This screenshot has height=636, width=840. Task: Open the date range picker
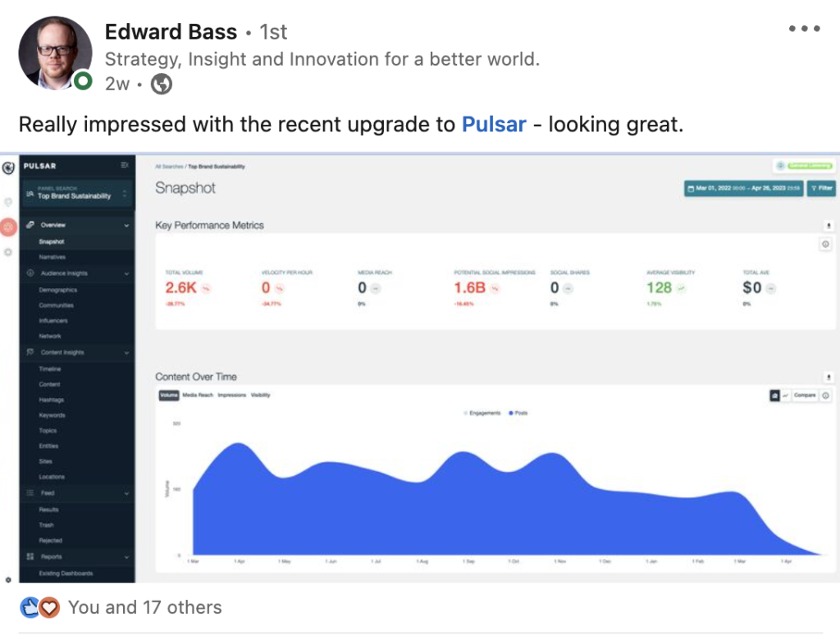tap(743, 189)
